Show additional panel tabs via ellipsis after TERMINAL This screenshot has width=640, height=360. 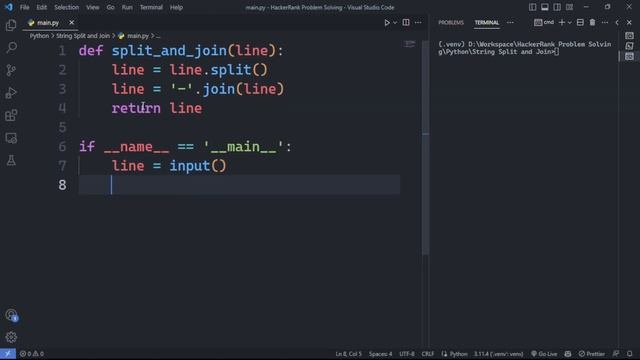pos(510,22)
